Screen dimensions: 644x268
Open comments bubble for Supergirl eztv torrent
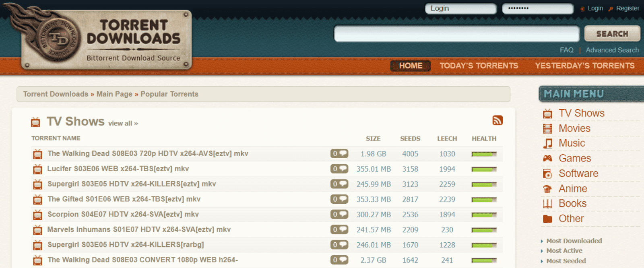point(339,184)
